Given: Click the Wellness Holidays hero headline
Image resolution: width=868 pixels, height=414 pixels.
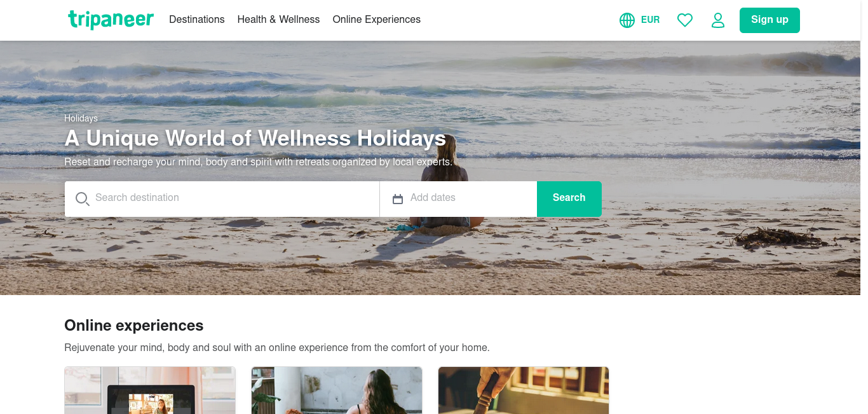Looking at the screenshot, I should (255, 139).
